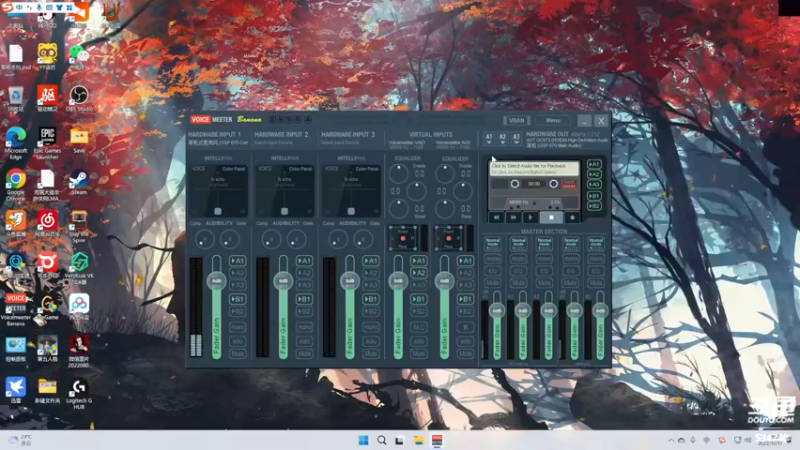Stop the cassette recorder

pyautogui.click(x=551, y=217)
